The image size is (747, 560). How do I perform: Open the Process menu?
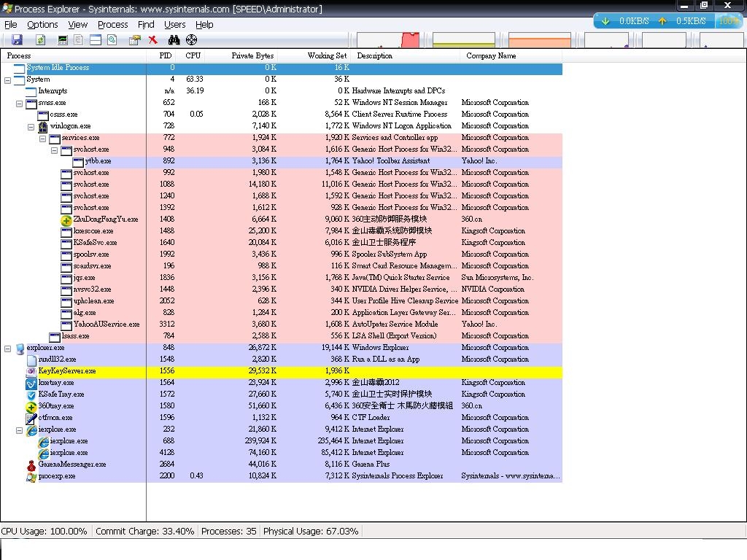click(x=112, y=24)
